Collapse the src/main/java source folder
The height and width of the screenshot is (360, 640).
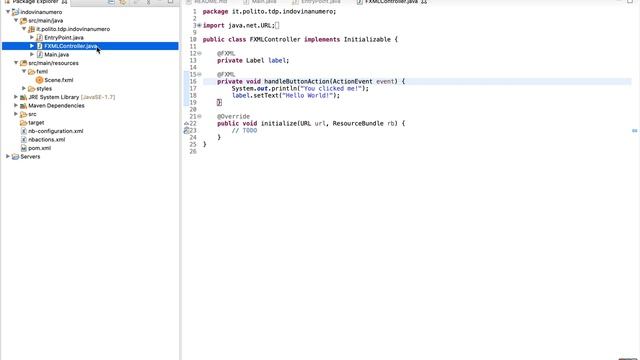tap(16, 20)
